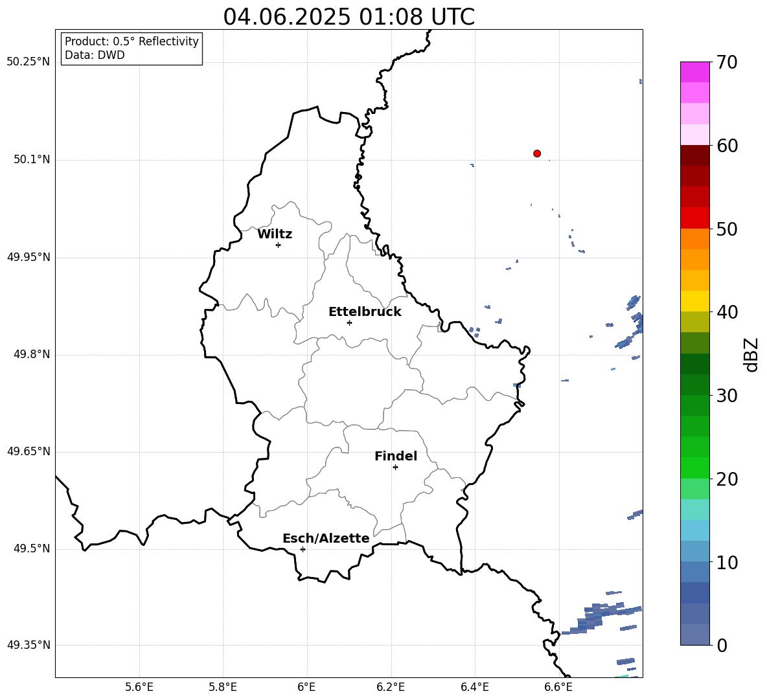This screenshot has height=700, width=767.
Task: Pick the magenta swatch at top of colorbar
Action: pyautogui.click(x=695, y=72)
